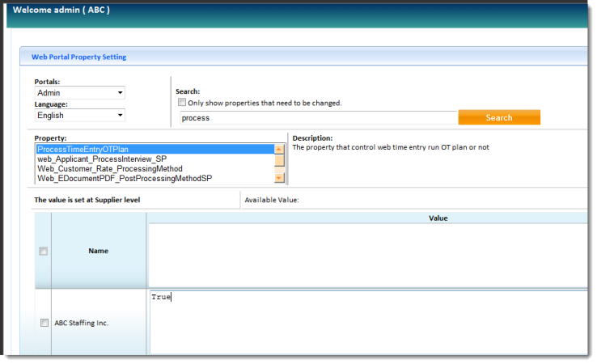This screenshot has width=597, height=364.
Task: Click the empty value box under Value header
Action: 368,255
